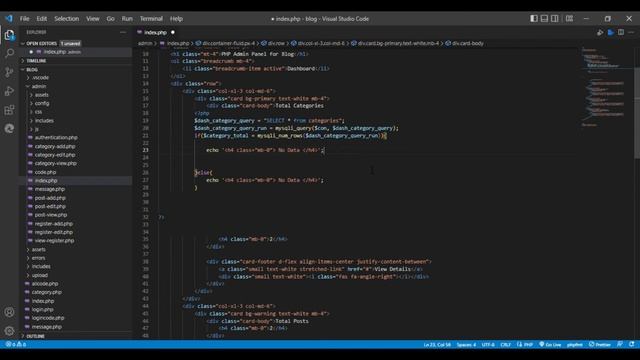Toggle primary side bar layout icon
Screen dimensions: 640x360
pos(534,19)
